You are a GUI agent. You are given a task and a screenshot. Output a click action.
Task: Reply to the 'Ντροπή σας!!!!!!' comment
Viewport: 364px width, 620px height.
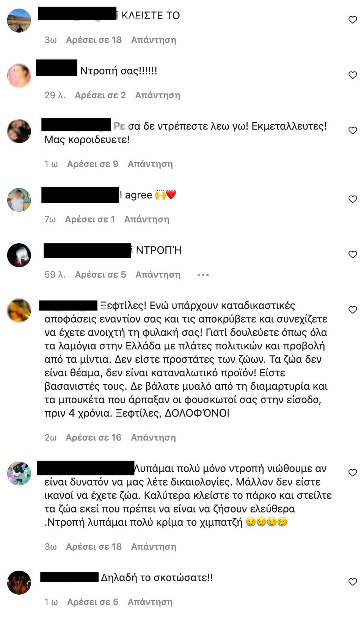click(158, 95)
